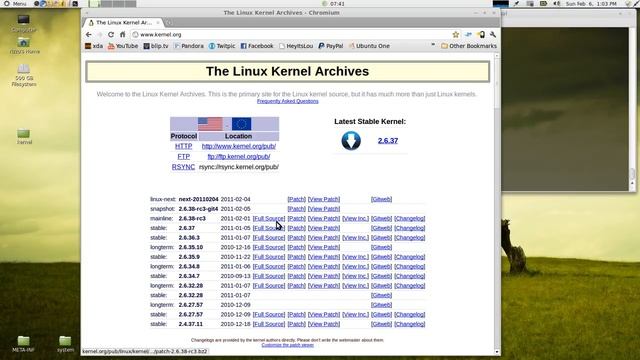The width and height of the screenshot is (640, 360).
Task: Click Changelog for stable 2.6.35.9
Action: [409, 257]
